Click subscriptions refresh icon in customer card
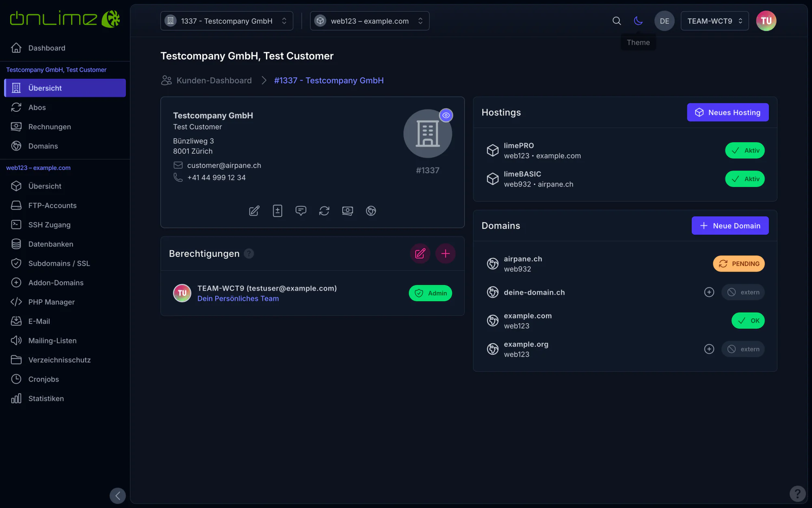The height and width of the screenshot is (508, 812). 324,211
